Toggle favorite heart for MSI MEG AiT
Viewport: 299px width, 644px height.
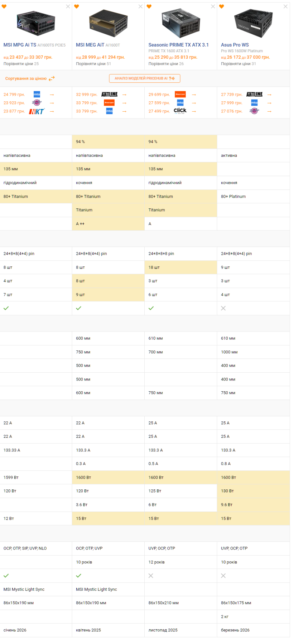click(x=76, y=6)
